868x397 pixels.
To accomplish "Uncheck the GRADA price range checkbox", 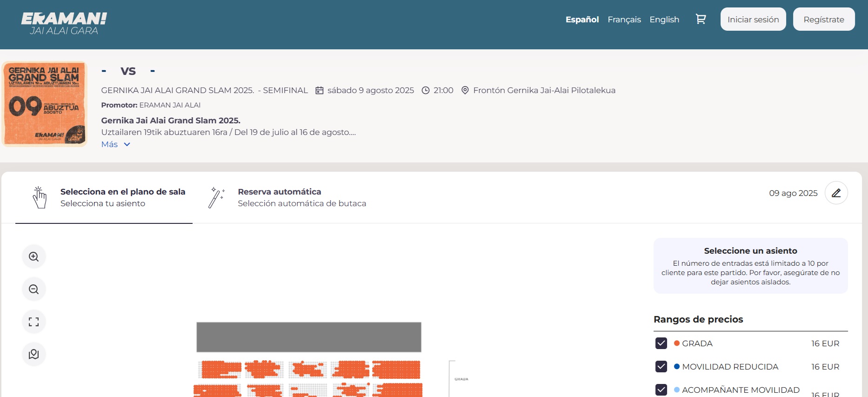I will pyautogui.click(x=661, y=343).
